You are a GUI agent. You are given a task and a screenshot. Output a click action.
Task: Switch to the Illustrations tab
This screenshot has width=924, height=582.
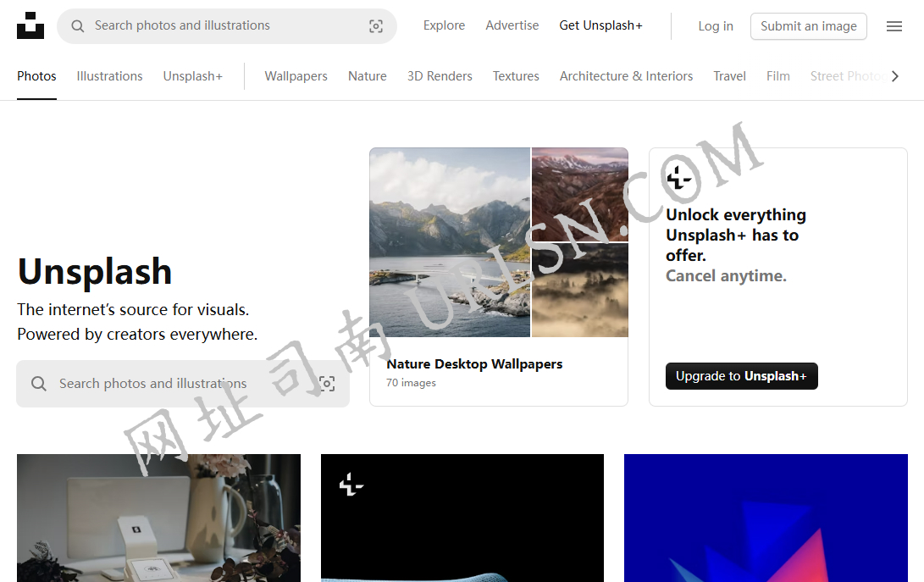[109, 76]
